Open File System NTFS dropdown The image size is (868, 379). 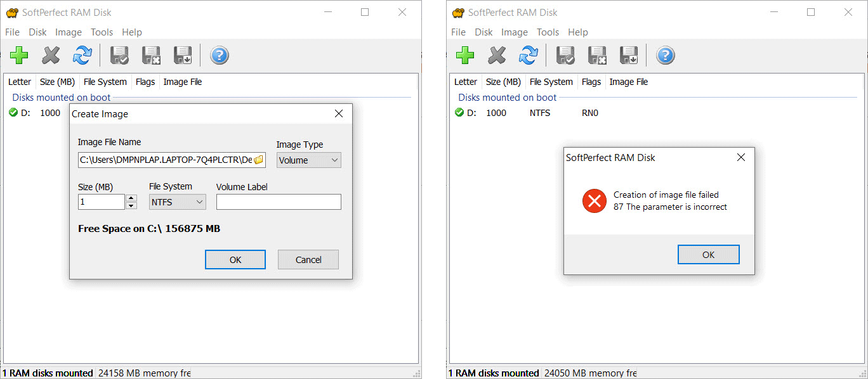(178, 202)
